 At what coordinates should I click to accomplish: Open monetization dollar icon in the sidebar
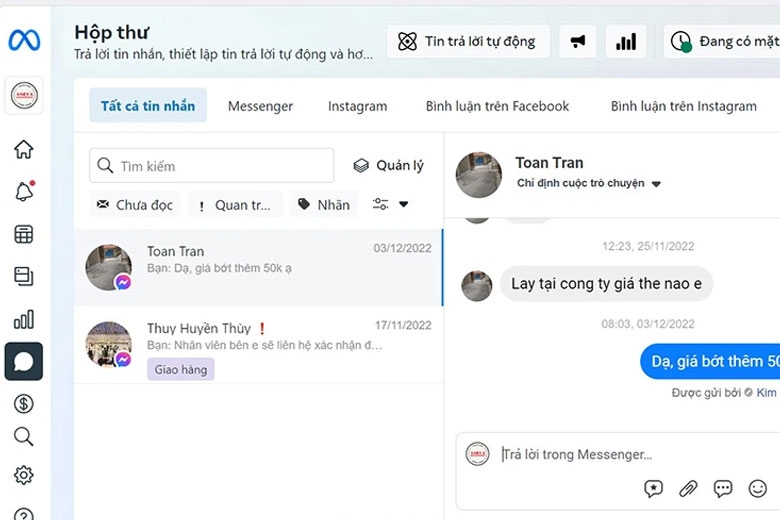coord(24,404)
